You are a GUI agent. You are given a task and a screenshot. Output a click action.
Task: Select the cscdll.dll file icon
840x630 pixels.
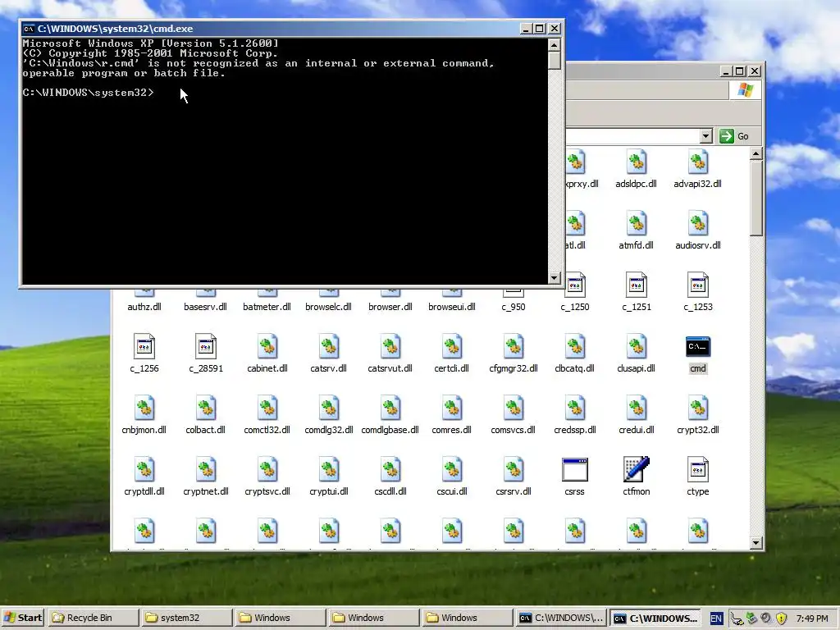click(390, 470)
